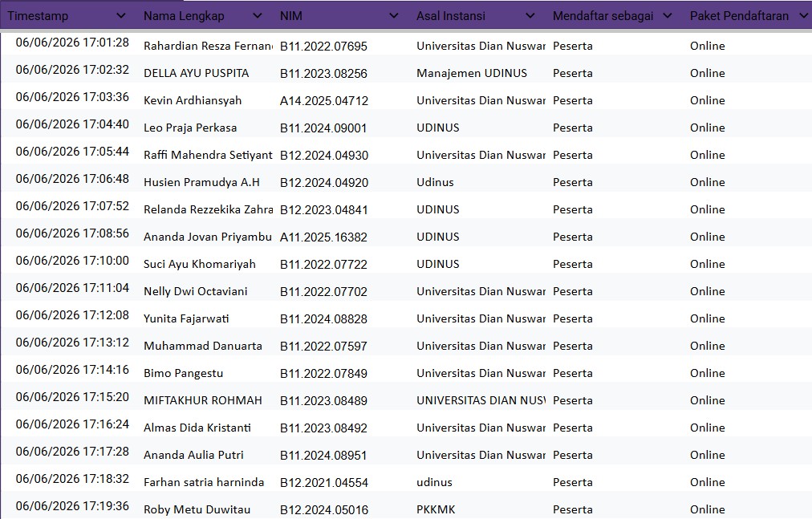This screenshot has height=519, width=812.
Task: Select NIM cell B11.2022.07695
Action: tap(341, 46)
